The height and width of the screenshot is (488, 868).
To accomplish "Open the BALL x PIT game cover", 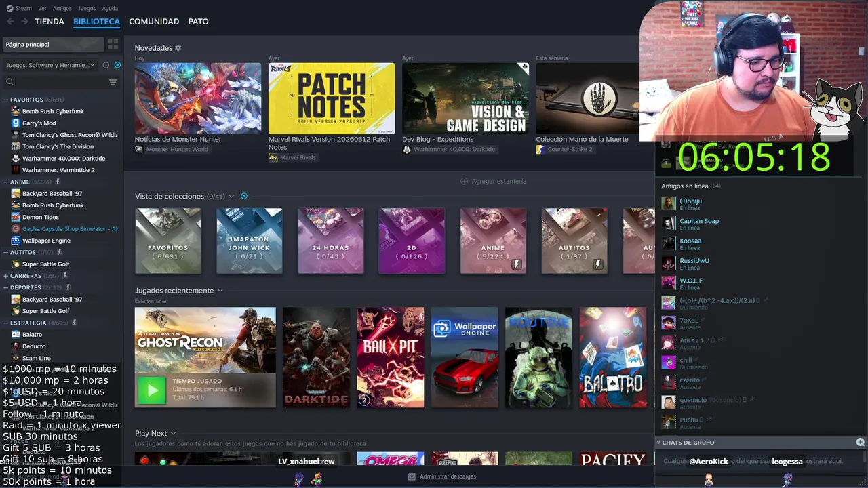I will [391, 358].
